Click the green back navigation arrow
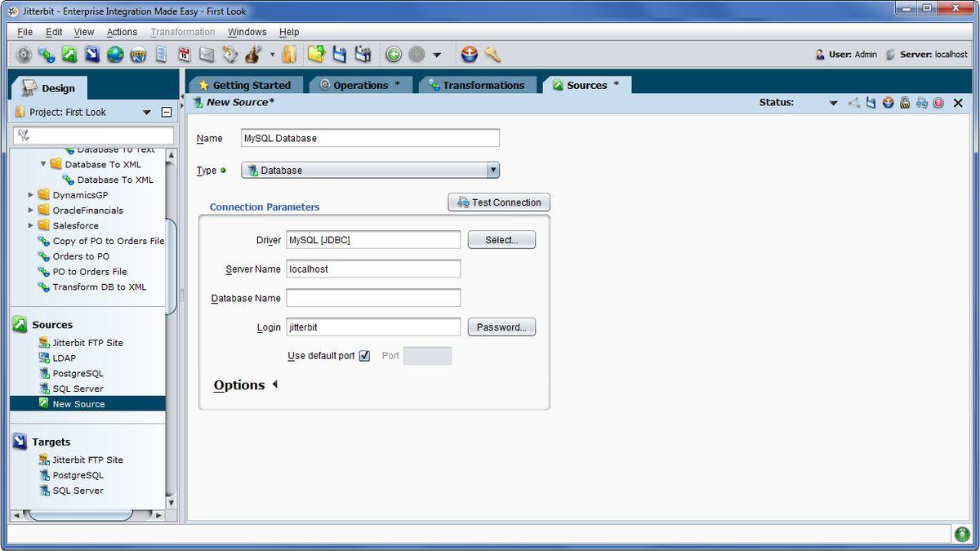 [x=394, y=55]
